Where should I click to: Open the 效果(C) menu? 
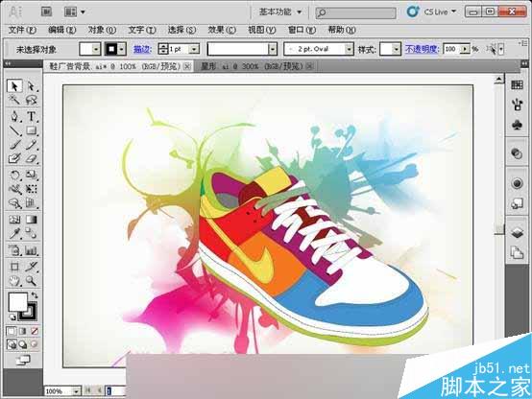(222, 30)
